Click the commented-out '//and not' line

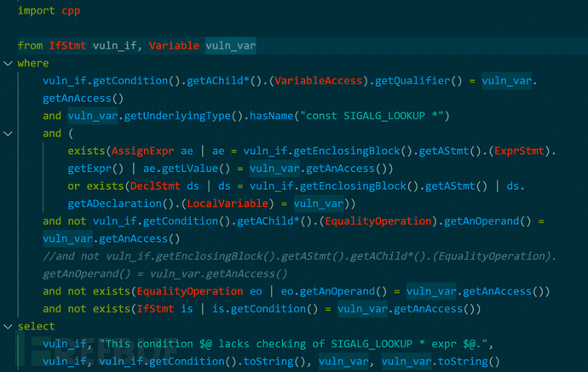point(299,256)
